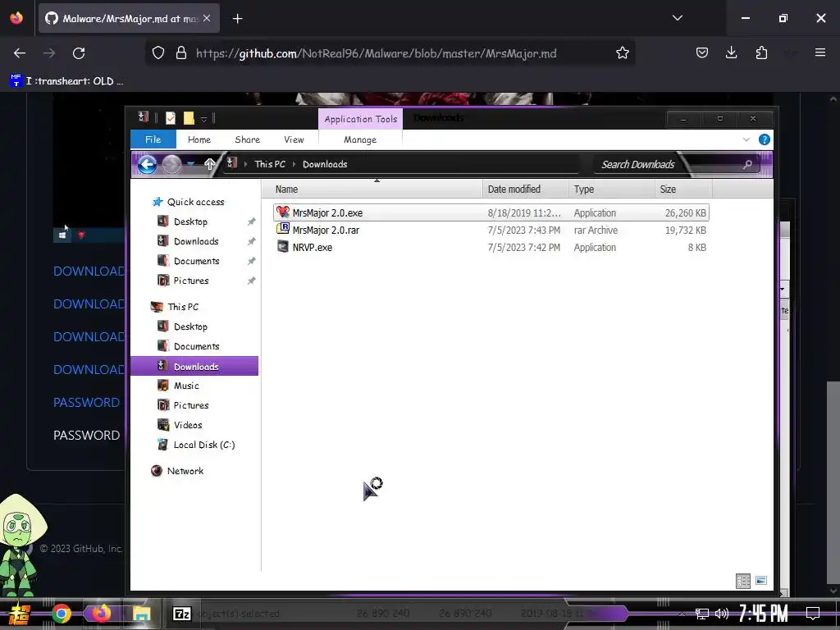
Task: Click the 26,260 KB size cell
Action: [686, 212]
